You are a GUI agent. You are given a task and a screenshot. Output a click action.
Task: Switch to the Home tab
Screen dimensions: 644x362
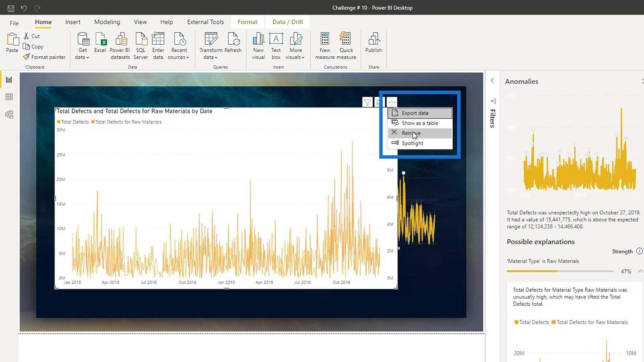click(x=43, y=22)
